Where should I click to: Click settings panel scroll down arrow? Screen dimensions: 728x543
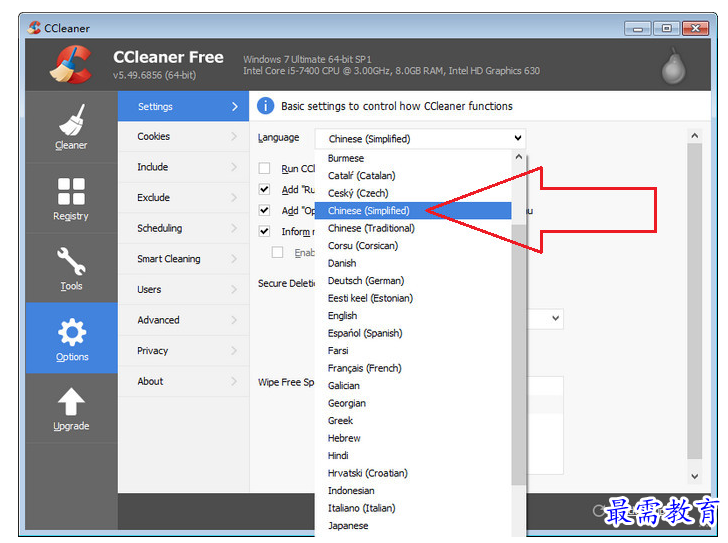point(695,476)
